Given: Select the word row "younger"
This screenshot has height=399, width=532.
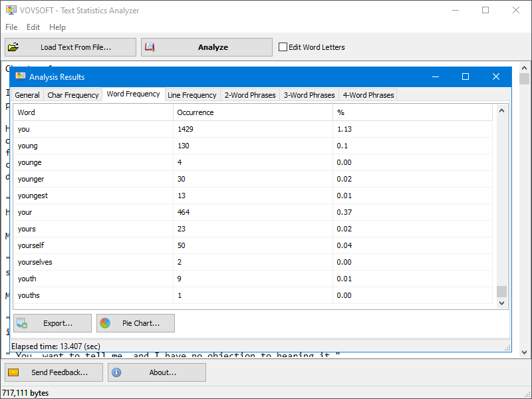Looking at the screenshot, I should point(253,179).
